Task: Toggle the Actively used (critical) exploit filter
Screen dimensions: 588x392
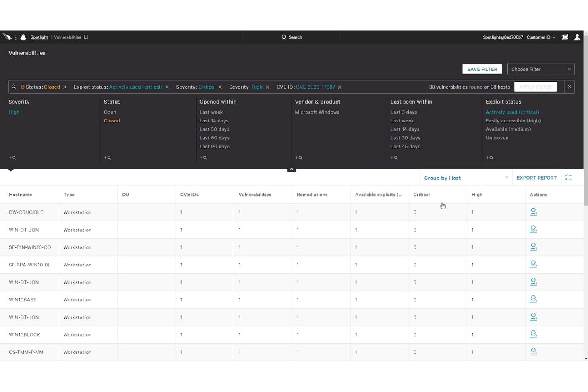Action: pyautogui.click(x=512, y=112)
